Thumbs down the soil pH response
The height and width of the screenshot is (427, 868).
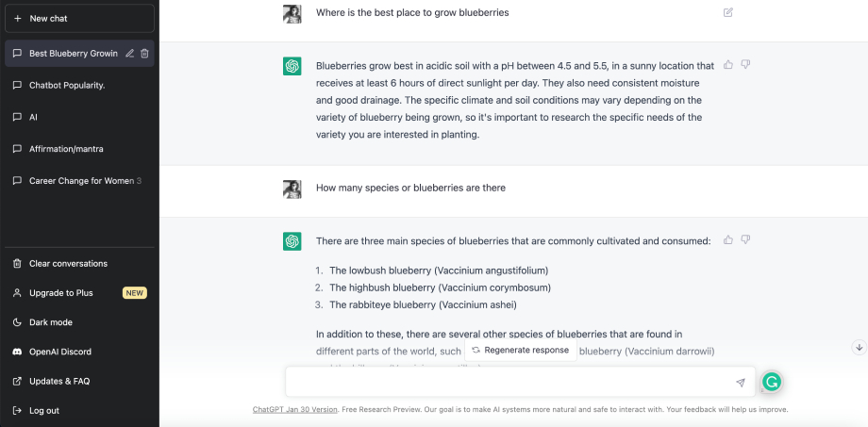pos(745,65)
